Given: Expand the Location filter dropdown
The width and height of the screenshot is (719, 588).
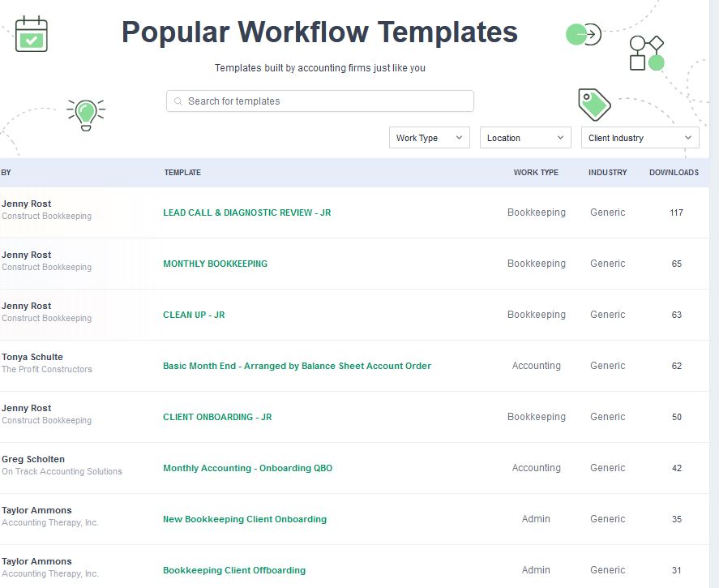Looking at the screenshot, I should click(524, 138).
